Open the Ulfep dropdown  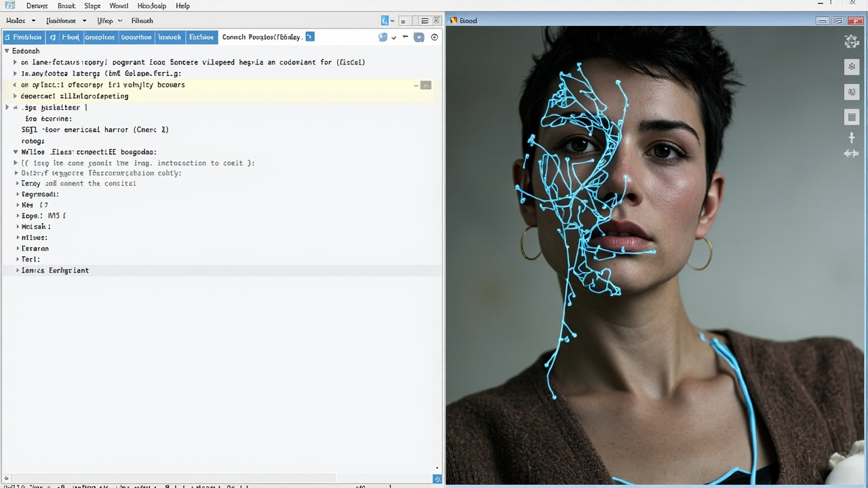pyautogui.click(x=109, y=21)
